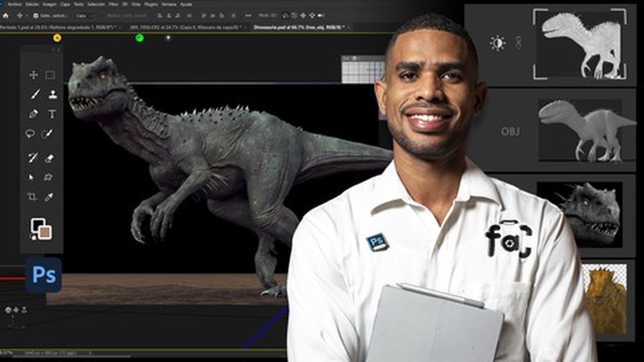Screen dimensions: 644x362
Task: Toggle the layer mask link icon
Action: 518,43
